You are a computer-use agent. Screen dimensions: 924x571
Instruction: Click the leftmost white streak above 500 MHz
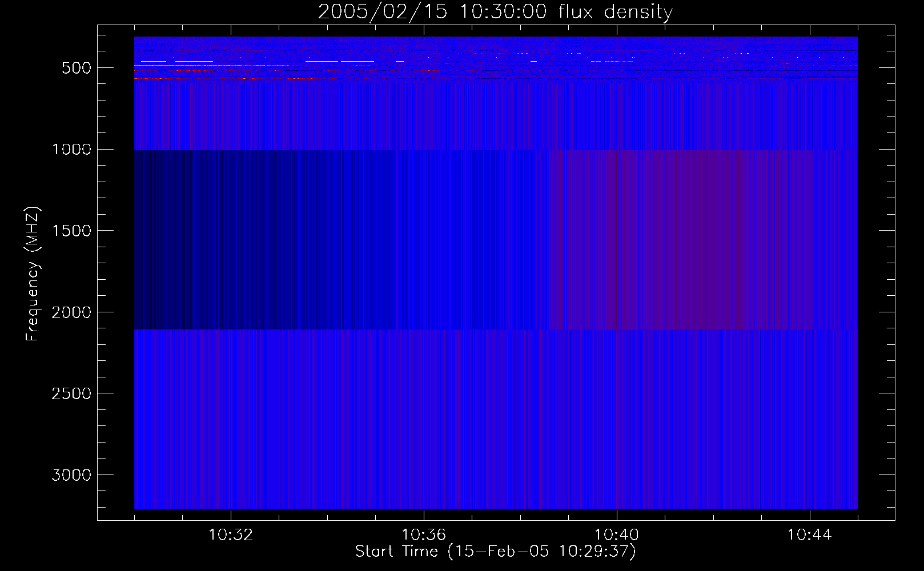pos(153,61)
